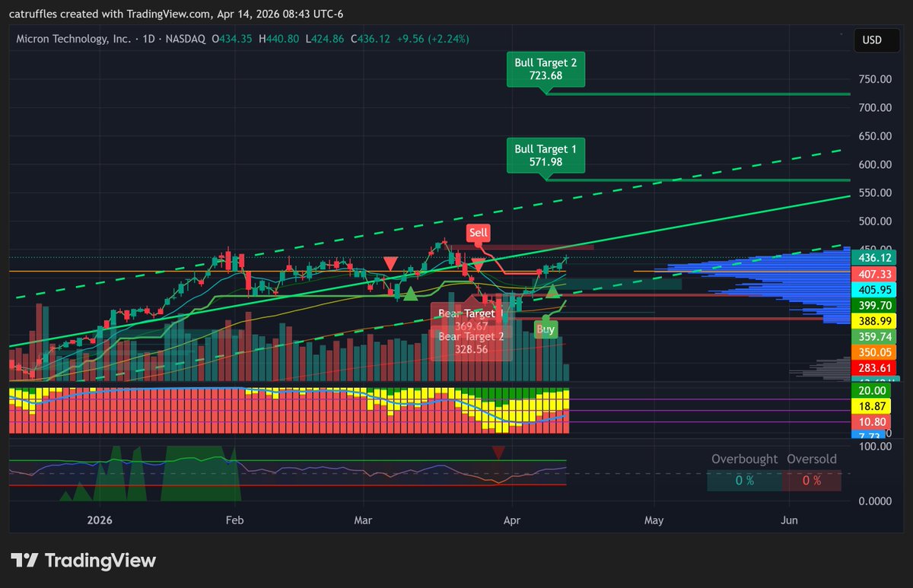Select the Bull Target 2 723.68 label

[546, 68]
